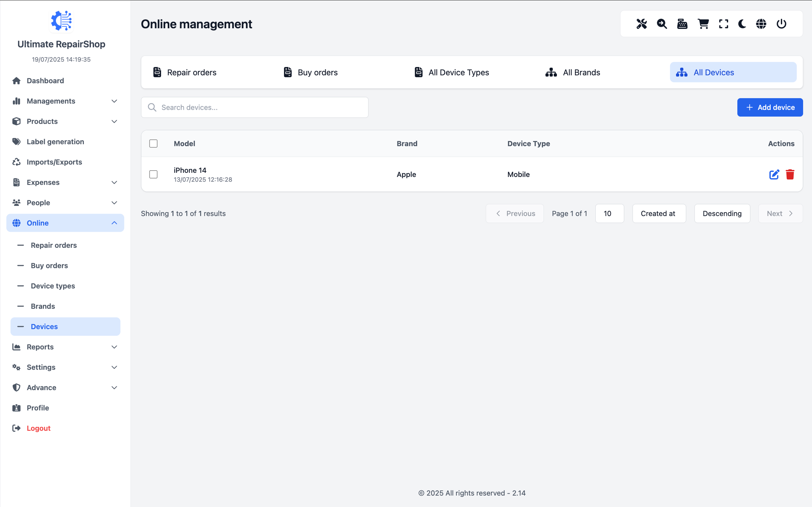The image size is (812, 507).
Task: Open the magnifier search icon in header
Action: click(662, 24)
